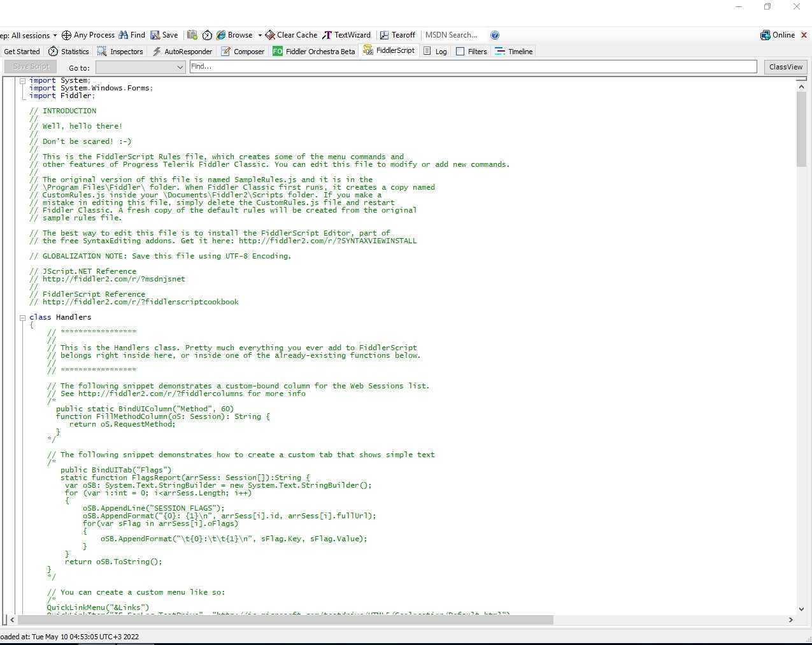Viewport: 812px width, 645px height.
Task: Click the timer stopwatch toolbar icon
Action: coord(207,36)
